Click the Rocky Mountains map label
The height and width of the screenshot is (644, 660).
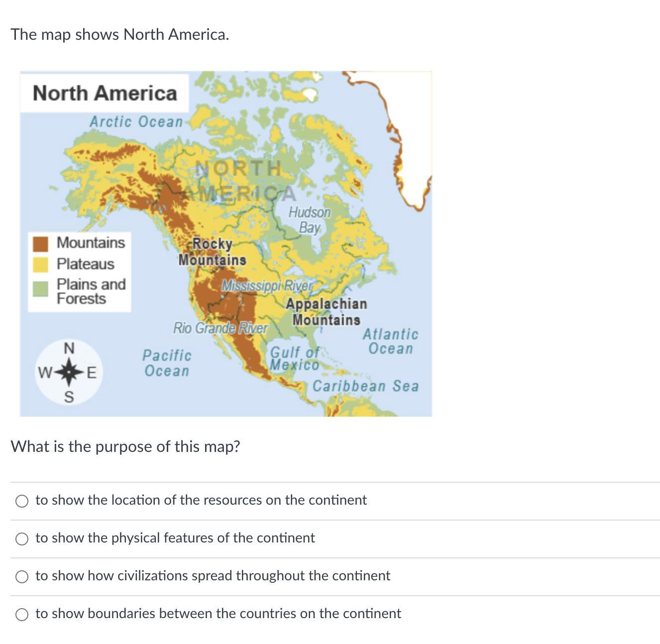212,252
